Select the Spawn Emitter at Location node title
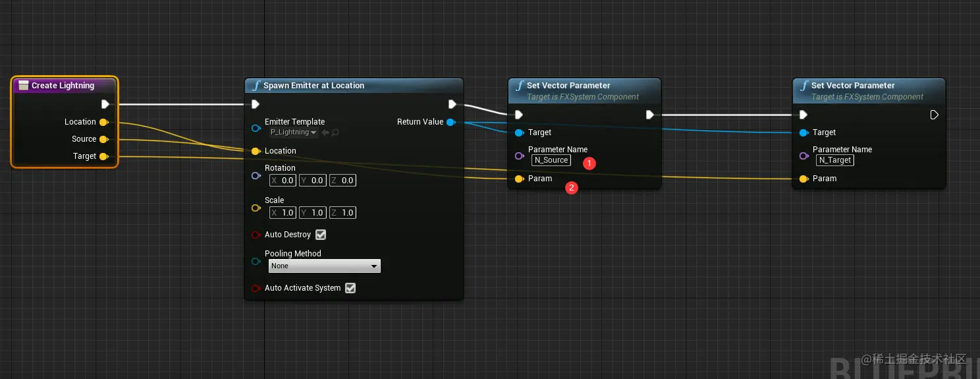980x379 pixels. (x=313, y=86)
